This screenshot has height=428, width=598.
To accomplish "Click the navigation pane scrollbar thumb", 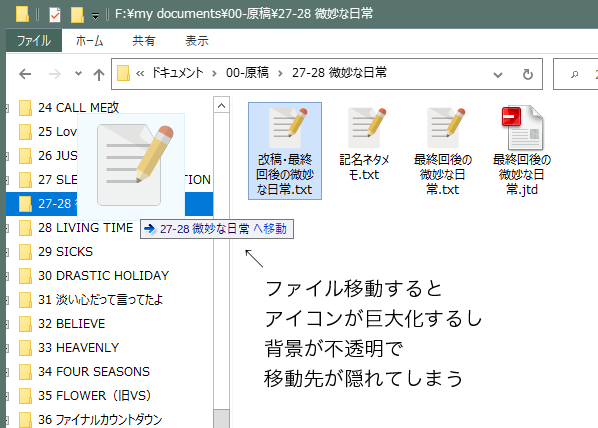I will [x=221, y=419].
